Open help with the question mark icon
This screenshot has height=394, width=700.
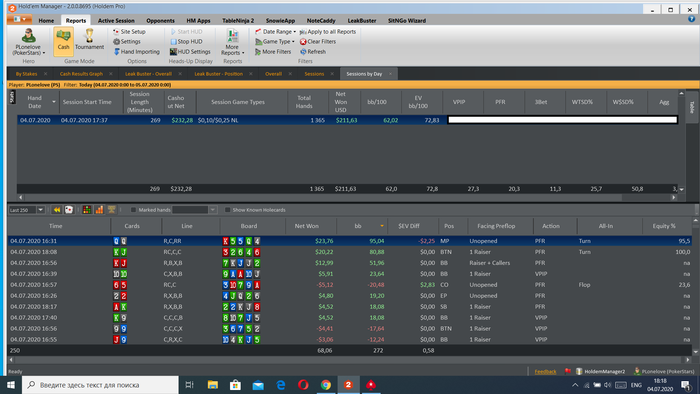[x=691, y=19]
